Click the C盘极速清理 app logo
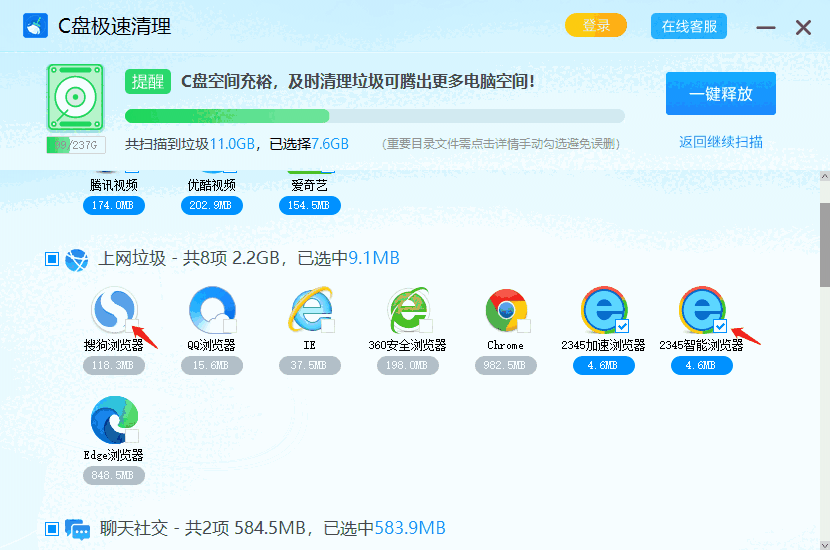Screen dimensions: 830x550 (x=35, y=26)
